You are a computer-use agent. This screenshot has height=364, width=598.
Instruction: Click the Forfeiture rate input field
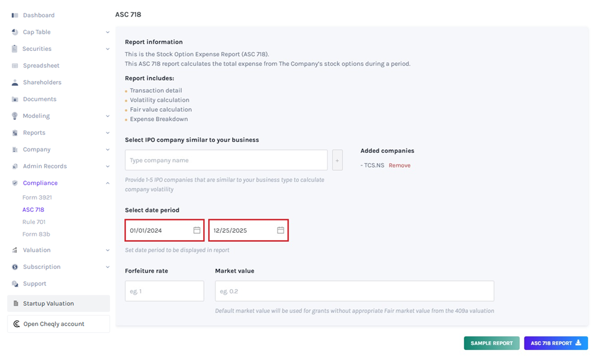point(164,292)
